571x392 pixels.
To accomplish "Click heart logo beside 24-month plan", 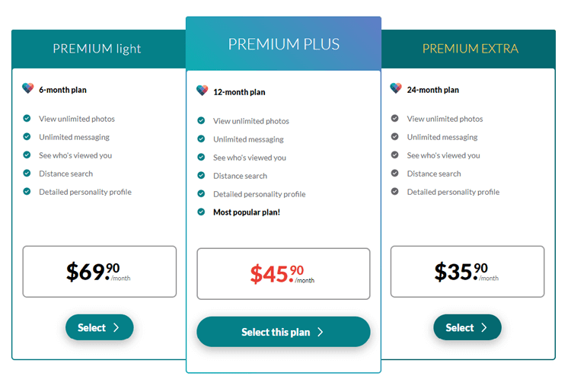I will 396,88.
